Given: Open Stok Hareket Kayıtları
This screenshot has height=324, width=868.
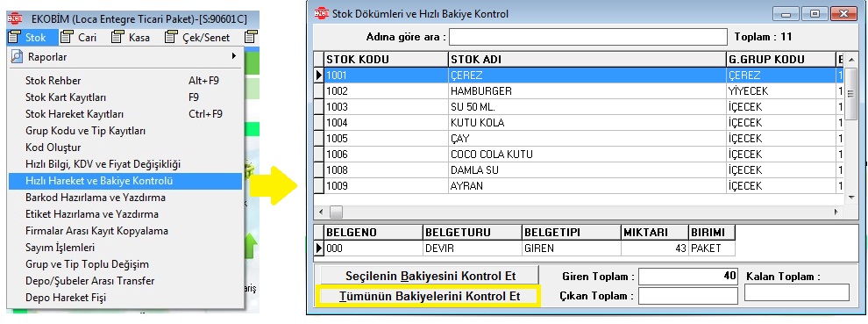Looking at the screenshot, I should click(x=125, y=114).
